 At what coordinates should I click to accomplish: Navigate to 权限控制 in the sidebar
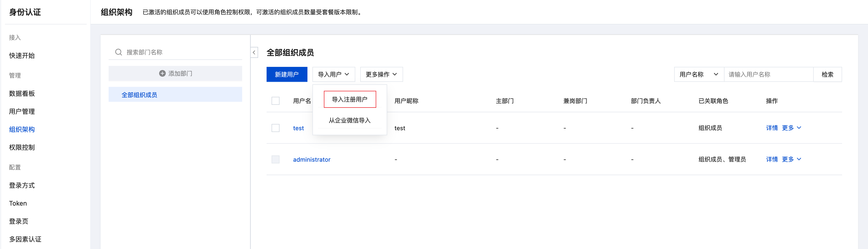click(22, 147)
